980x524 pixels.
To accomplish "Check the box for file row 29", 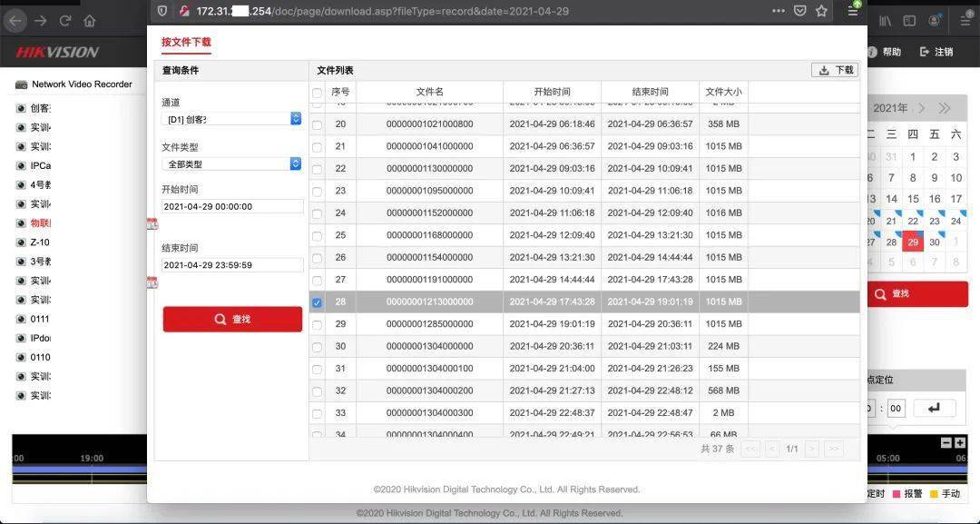I will [x=317, y=324].
